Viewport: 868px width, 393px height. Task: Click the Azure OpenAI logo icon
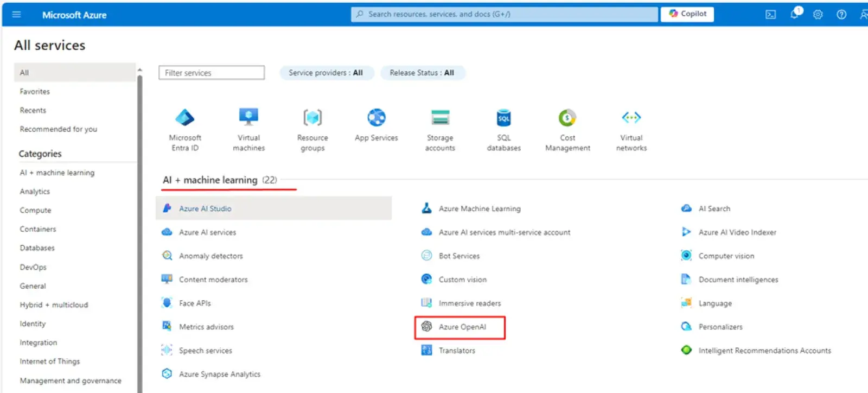point(427,327)
